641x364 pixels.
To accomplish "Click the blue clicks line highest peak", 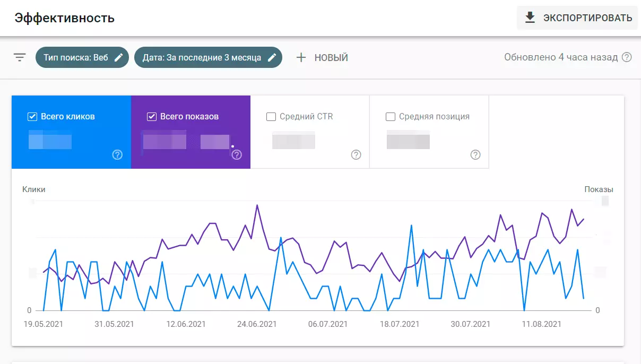I will pyautogui.click(x=411, y=226).
